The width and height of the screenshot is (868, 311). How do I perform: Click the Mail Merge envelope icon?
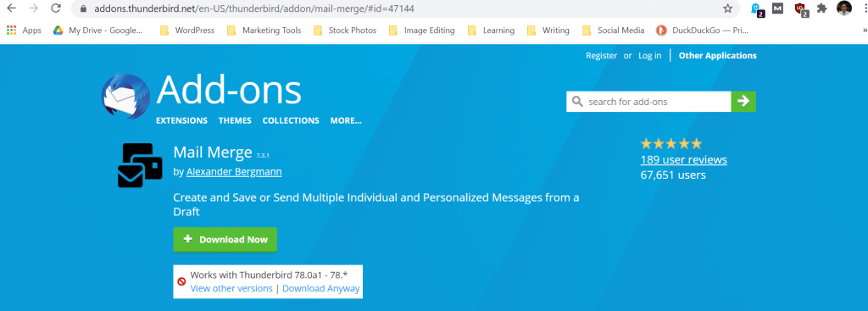(140, 165)
